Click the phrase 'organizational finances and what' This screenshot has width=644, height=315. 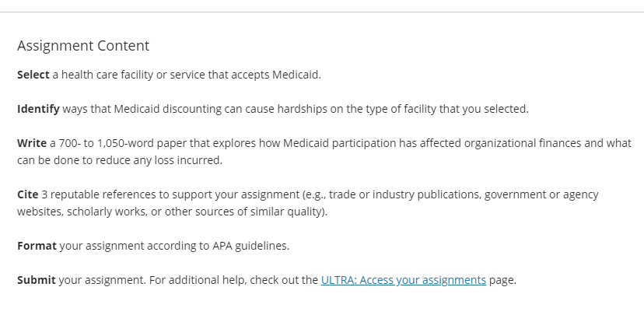pyautogui.click(x=548, y=143)
